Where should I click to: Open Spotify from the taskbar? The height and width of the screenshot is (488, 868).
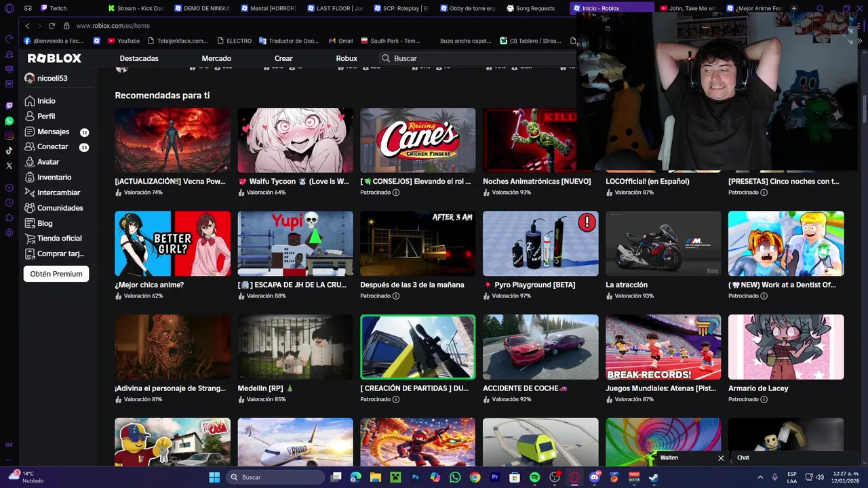pyautogui.click(x=534, y=477)
